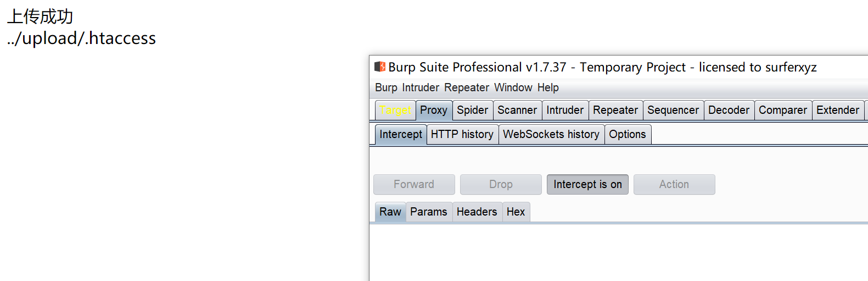Click the Forward button
Image resolution: width=868 pixels, height=281 pixels.
tap(414, 184)
